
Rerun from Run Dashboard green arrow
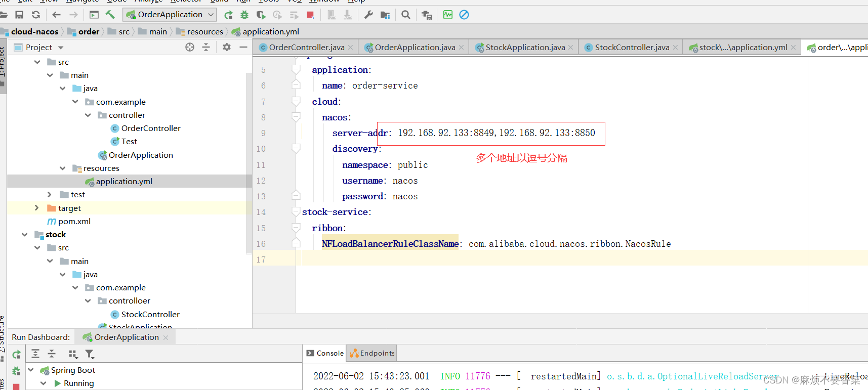pos(17,354)
